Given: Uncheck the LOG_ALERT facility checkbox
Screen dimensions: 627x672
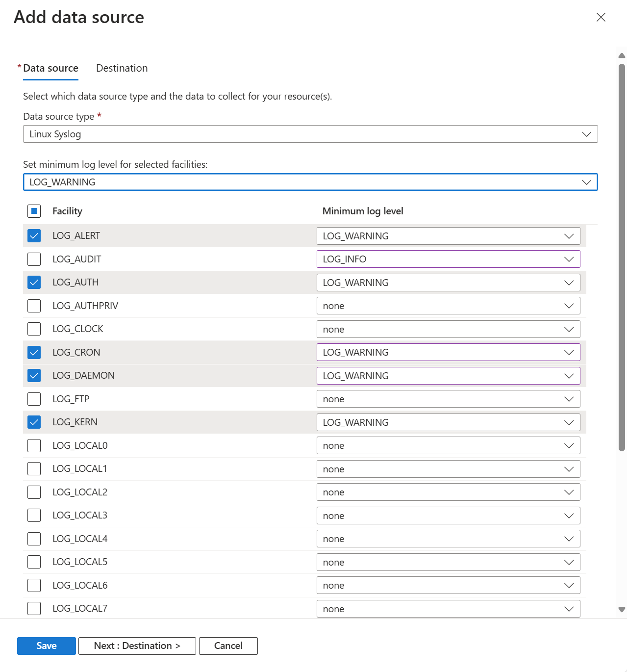Looking at the screenshot, I should click(x=34, y=236).
